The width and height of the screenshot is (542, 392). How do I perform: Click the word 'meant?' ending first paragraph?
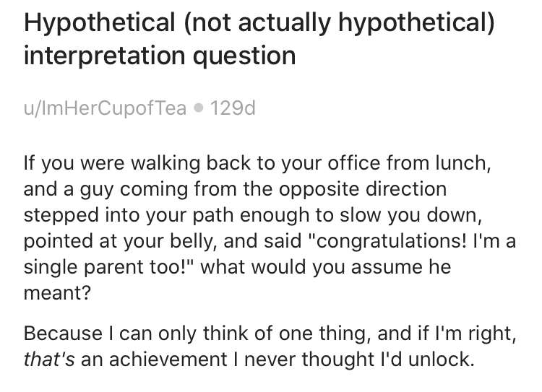[57, 293]
